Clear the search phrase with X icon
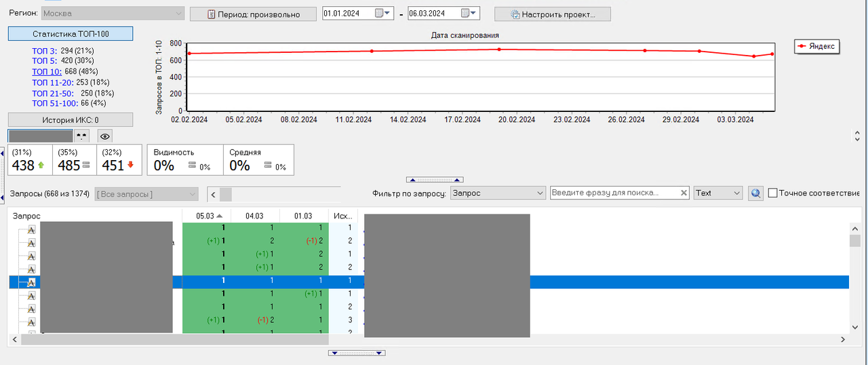This screenshot has height=365, width=868. click(x=684, y=193)
